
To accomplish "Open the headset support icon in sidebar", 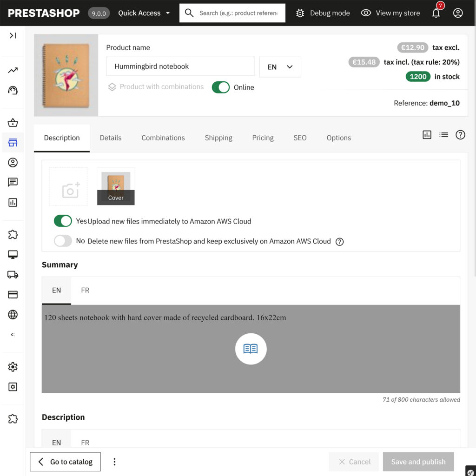I will [x=13, y=90].
